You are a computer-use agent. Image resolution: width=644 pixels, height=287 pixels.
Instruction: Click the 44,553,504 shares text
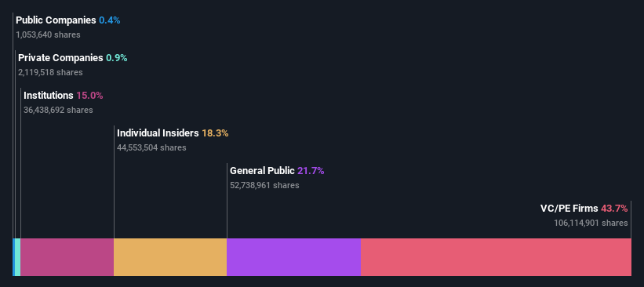click(x=151, y=147)
